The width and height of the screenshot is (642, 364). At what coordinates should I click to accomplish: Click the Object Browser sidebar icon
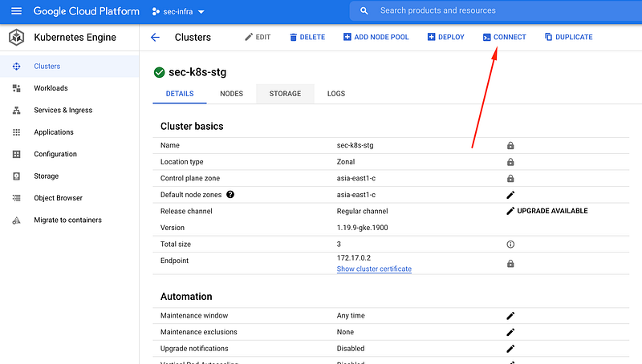pos(16,198)
